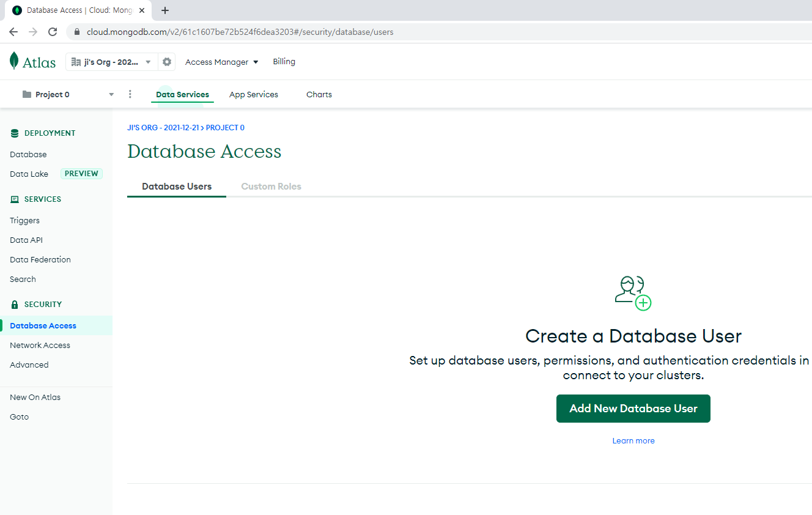Open Data Lake in the sidebar
The image size is (812, 515).
29,174
